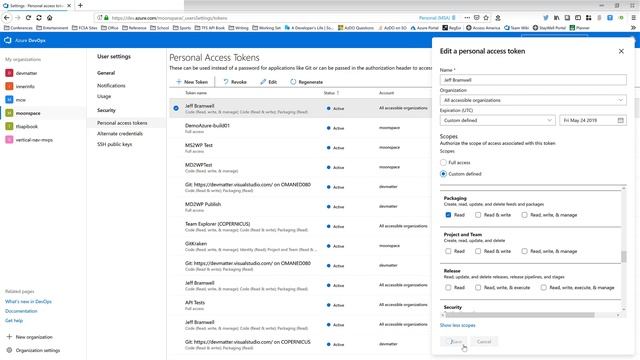This screenshot has height=360, width=640.
Task: Click the New Token plus button
Action: click(x=192, y=82)
